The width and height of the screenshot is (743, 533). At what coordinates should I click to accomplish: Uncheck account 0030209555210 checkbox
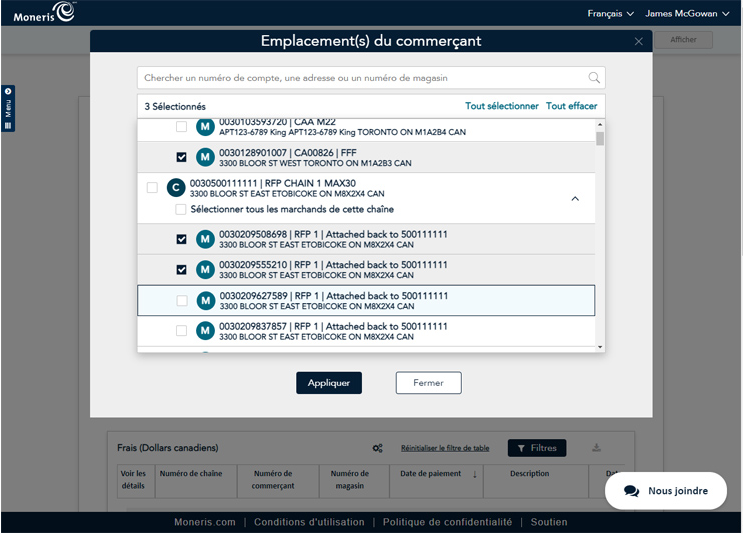pyautogui.click(x=181, y=270)
